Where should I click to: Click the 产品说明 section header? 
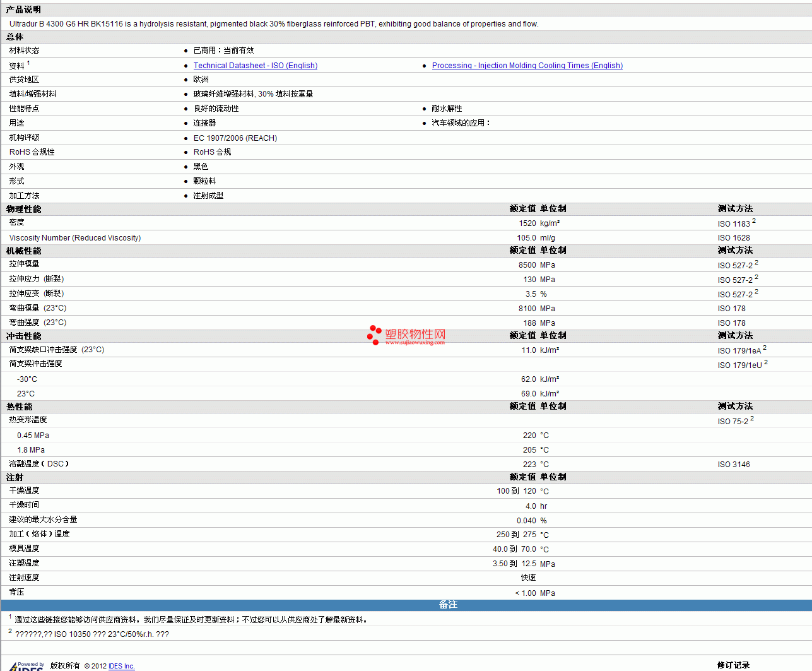click(23, 10)
